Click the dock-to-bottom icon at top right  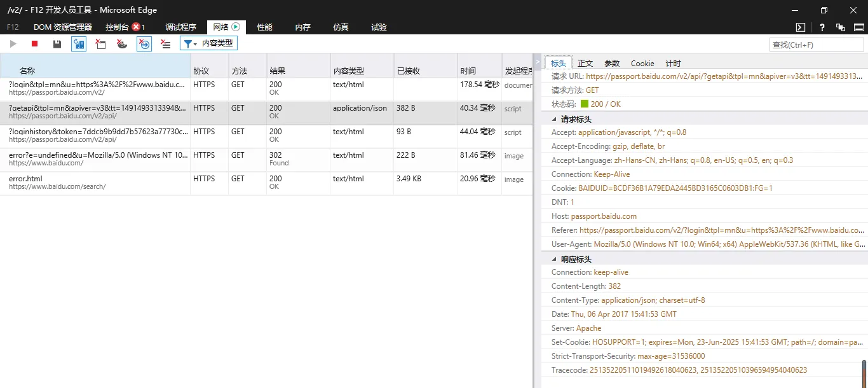click(x=859, y=27)
